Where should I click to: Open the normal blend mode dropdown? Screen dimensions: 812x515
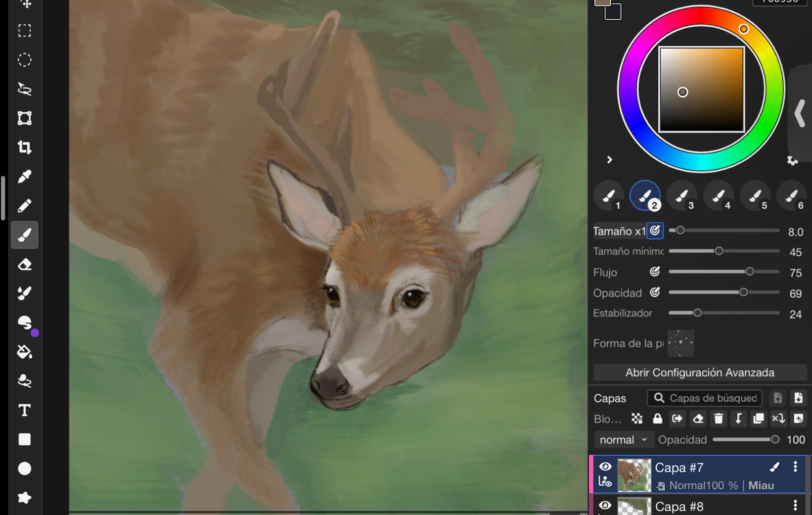[623, 440]
